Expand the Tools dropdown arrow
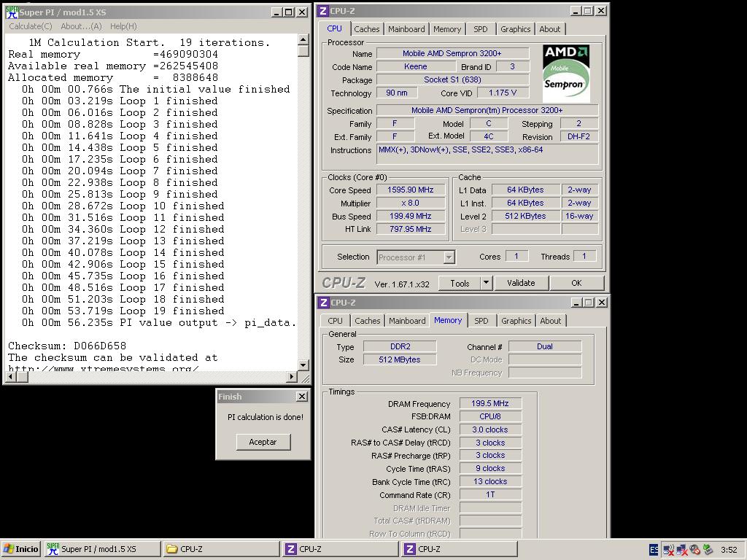 coord(485,284)
